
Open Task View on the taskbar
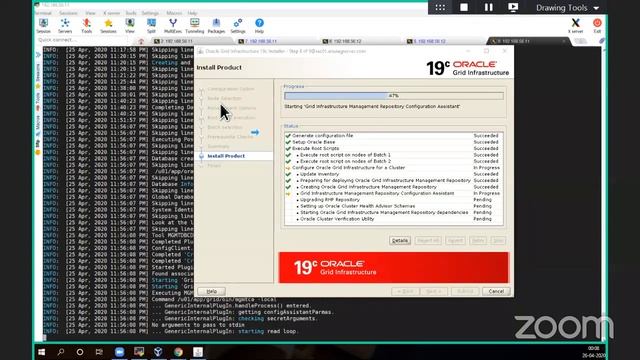[x=99, y=352]
